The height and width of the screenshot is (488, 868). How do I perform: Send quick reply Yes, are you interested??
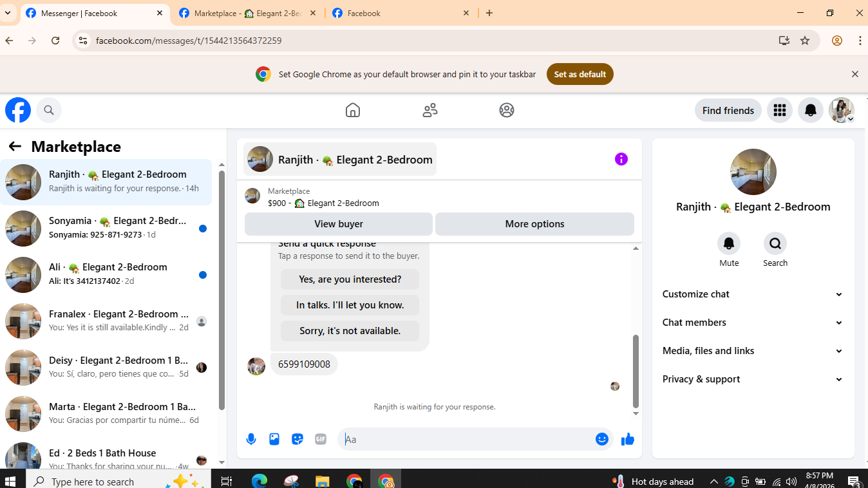pos(350,279)
